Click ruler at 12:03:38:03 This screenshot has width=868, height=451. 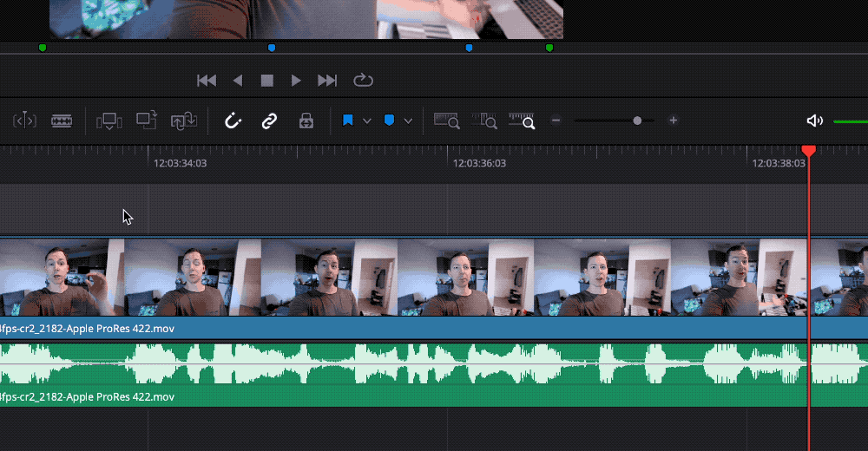pyautogui.click(x=779, y=163)
